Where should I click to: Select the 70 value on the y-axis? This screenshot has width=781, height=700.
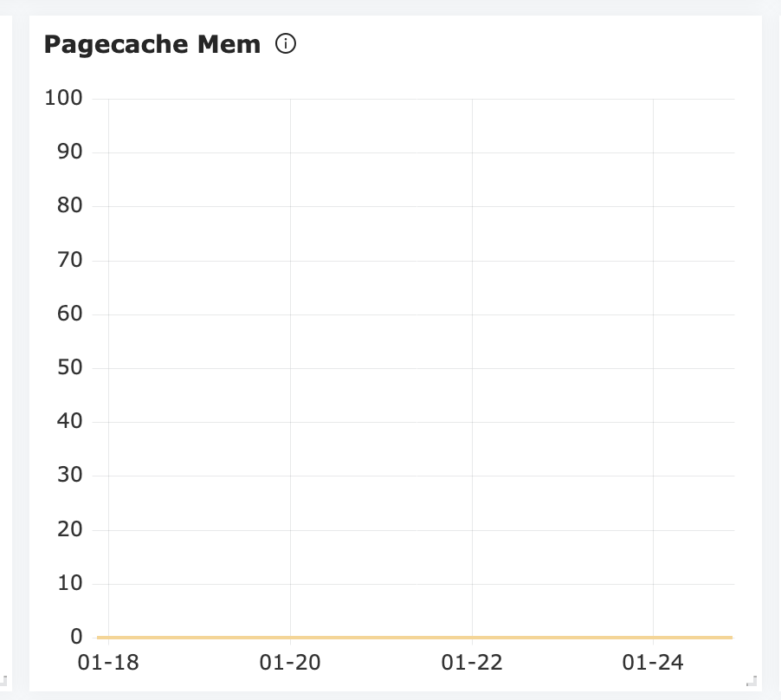point(69,260)
